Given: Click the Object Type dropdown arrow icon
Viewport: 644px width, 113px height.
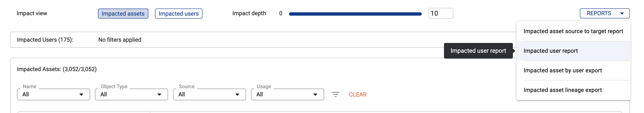Looking at the screenshot, I should (159, 95).
